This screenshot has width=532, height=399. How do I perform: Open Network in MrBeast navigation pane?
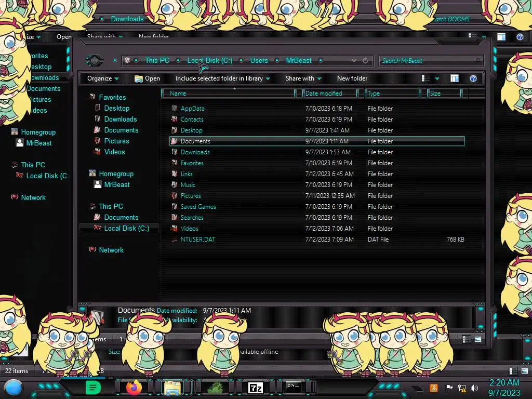(x=111, y=250)
